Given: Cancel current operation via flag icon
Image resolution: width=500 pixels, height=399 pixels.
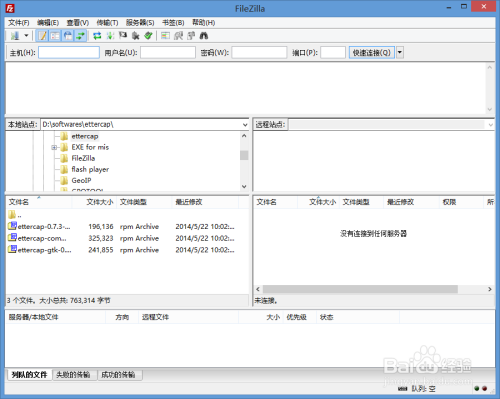Looking at the screenshot, I should click(123, 36).
